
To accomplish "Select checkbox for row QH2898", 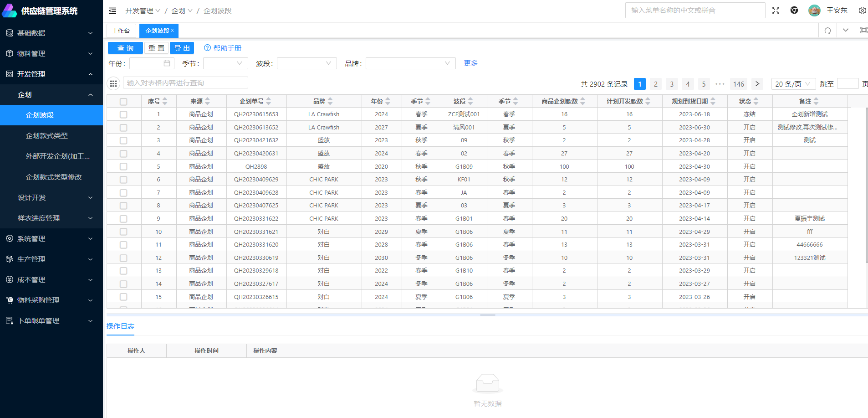I will pos(123,167).
